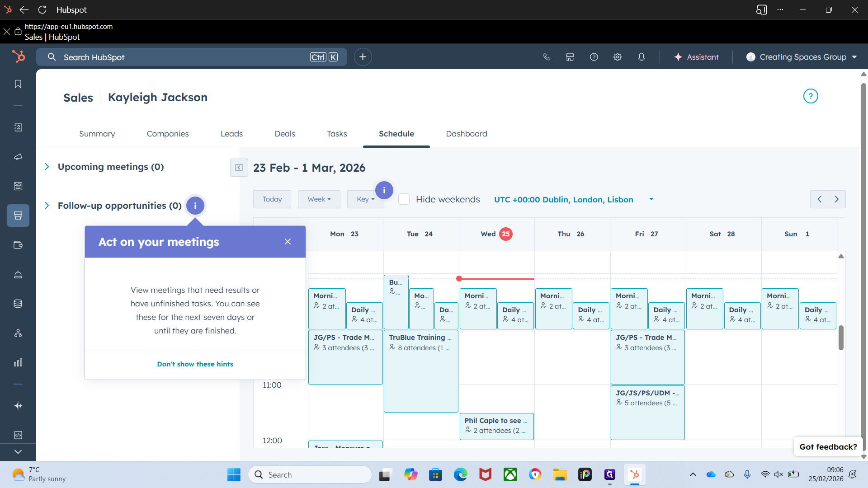This screenshot has height=488, width=868.
Task: Collapse the left meetings panel with arrow icon
Action: pos(239,168)
